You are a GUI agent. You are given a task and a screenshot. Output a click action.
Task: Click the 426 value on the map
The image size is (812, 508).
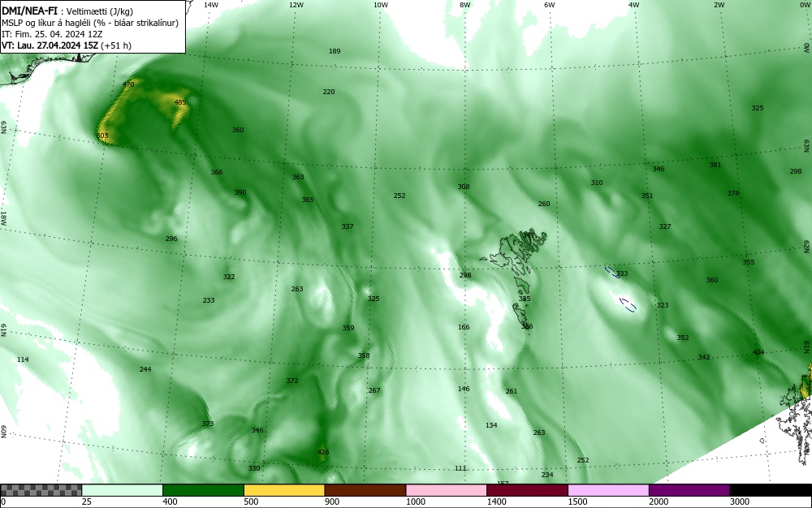click(323, 452)
